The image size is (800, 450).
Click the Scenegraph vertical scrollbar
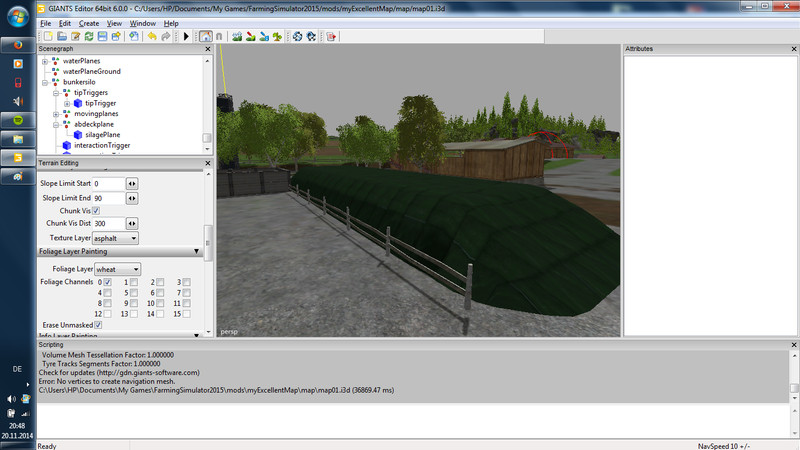click(207, 105)
